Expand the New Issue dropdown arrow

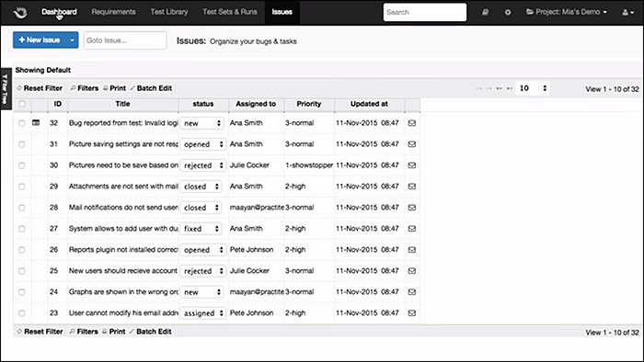point(72,40)
